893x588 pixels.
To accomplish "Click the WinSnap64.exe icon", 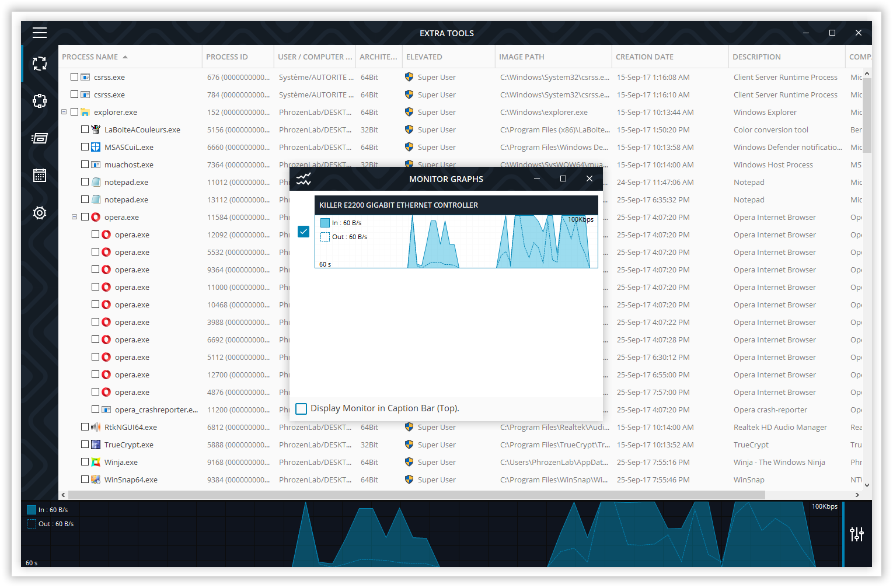I will (x=96, y=480).
